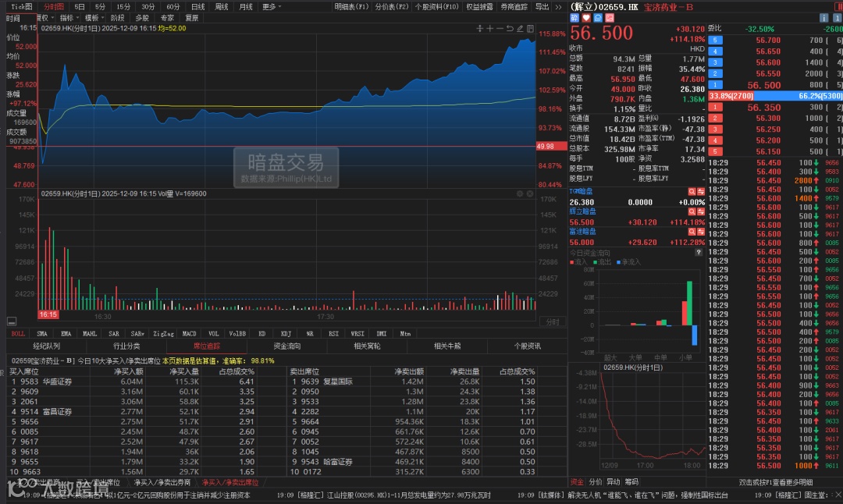Click the 复原 restore button

point(192,18)
